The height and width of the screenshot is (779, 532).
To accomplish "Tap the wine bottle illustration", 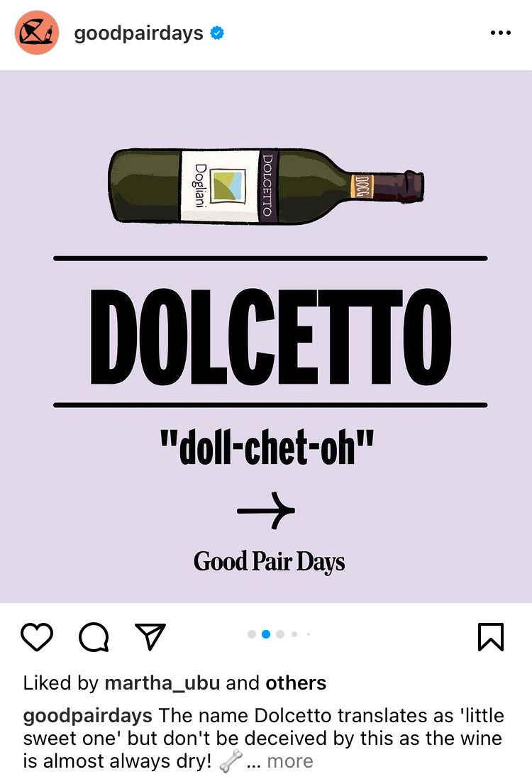I will [x=266, y=186].
